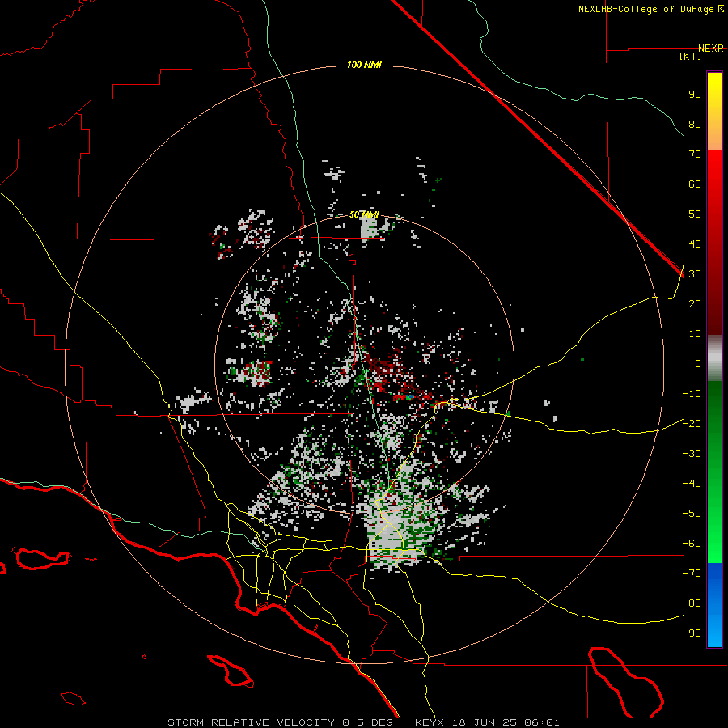Click the 60 value on velocity scale

click(695, 184)
